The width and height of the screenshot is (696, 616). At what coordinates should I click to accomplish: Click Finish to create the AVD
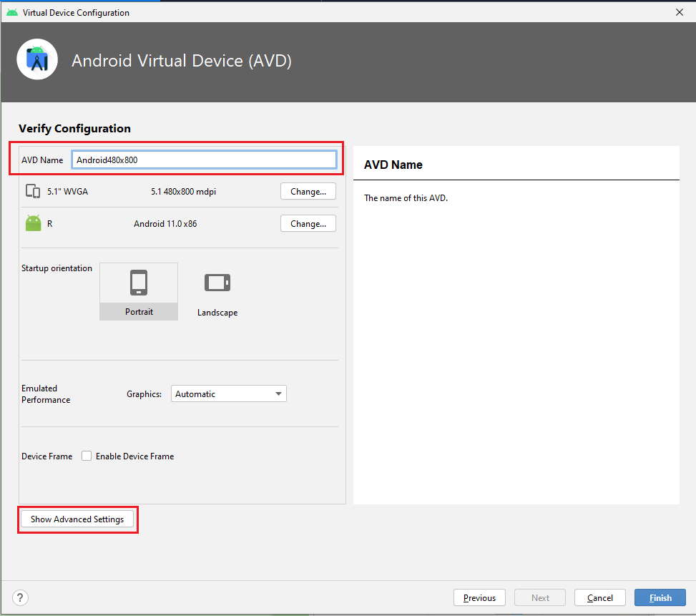(660, 597)
